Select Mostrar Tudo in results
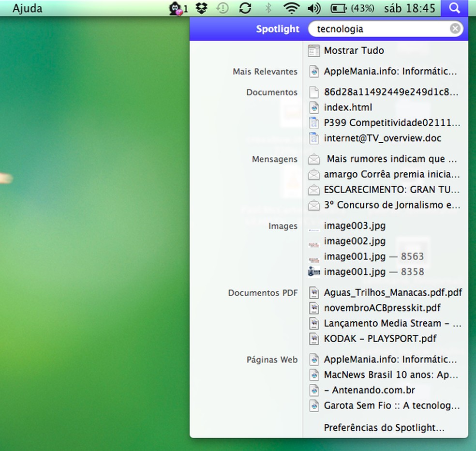The width and height of the screenshot is (476, 451). pyautogui.click(x=354, y=50)
